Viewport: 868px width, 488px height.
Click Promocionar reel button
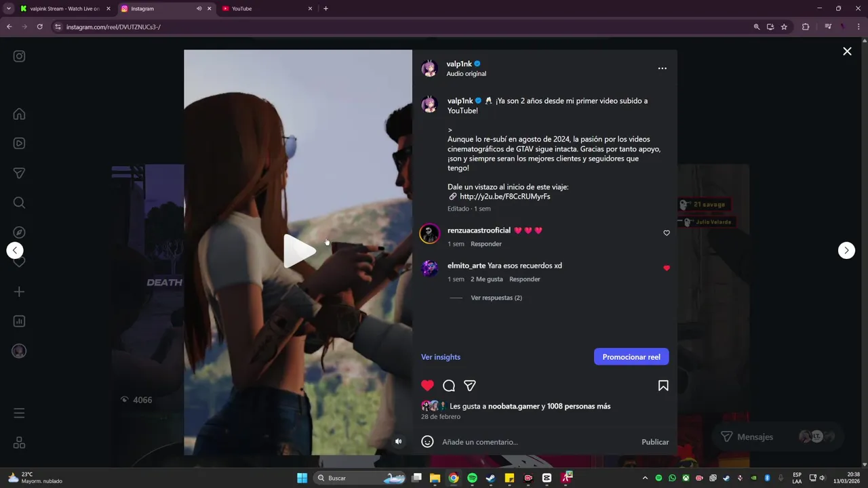631,357
